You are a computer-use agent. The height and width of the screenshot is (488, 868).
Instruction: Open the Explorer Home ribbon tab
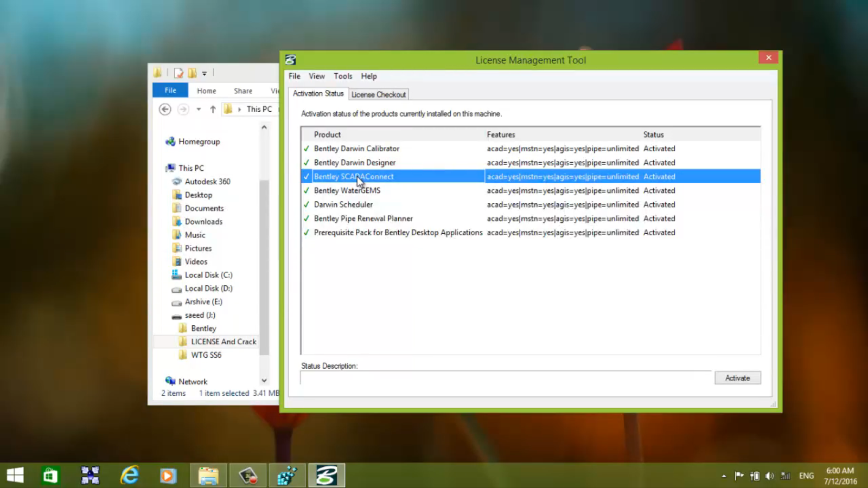pos(206,91)
